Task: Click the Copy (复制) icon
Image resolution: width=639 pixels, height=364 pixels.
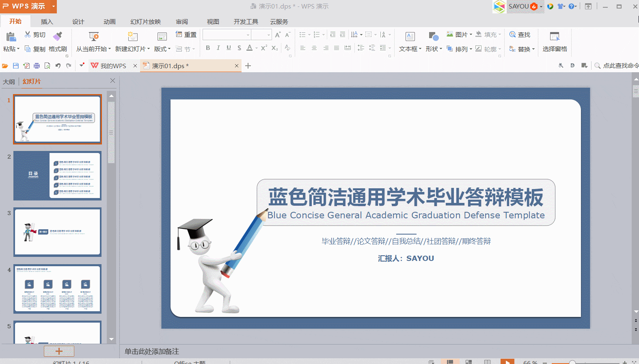Action: (x=28, y=49)
